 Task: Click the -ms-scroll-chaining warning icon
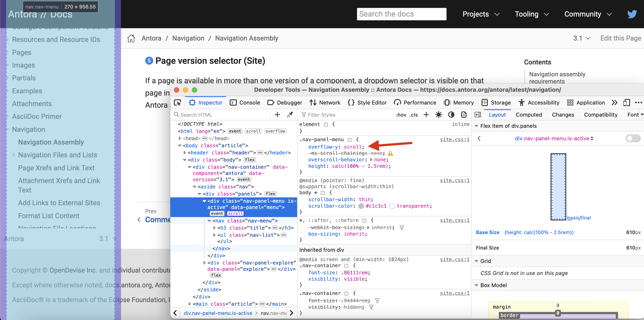tap(390, 153)
